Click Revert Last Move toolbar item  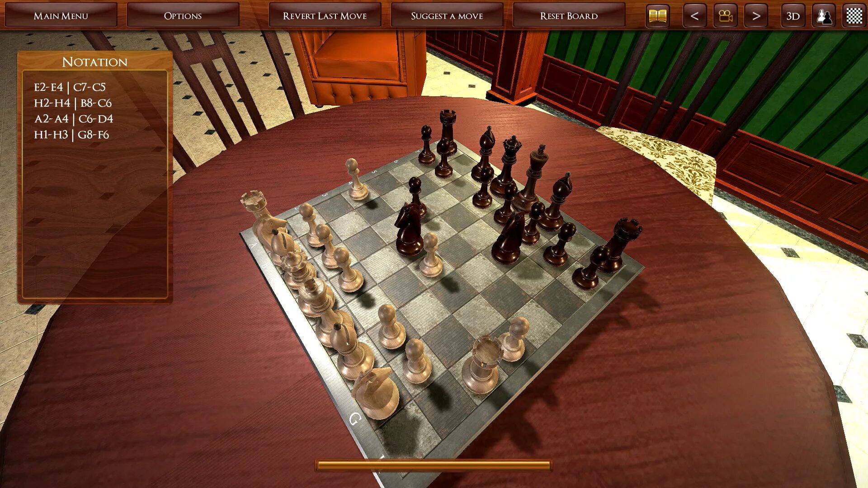(x=325, y=15)
